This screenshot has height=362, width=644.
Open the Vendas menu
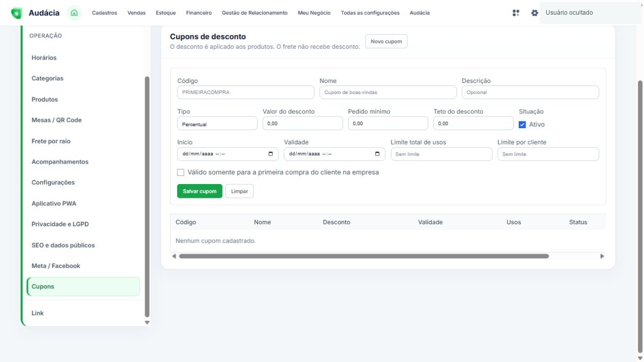[136, 13]
